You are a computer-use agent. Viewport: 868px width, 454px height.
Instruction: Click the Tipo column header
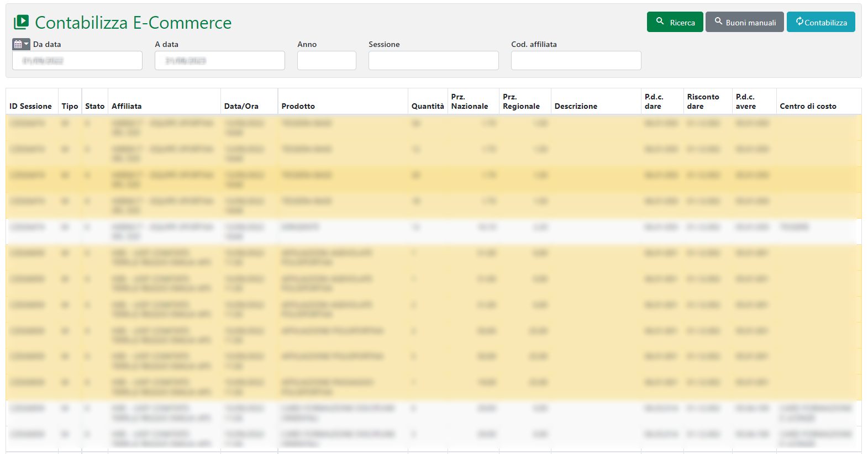click(x=70, y=106)
